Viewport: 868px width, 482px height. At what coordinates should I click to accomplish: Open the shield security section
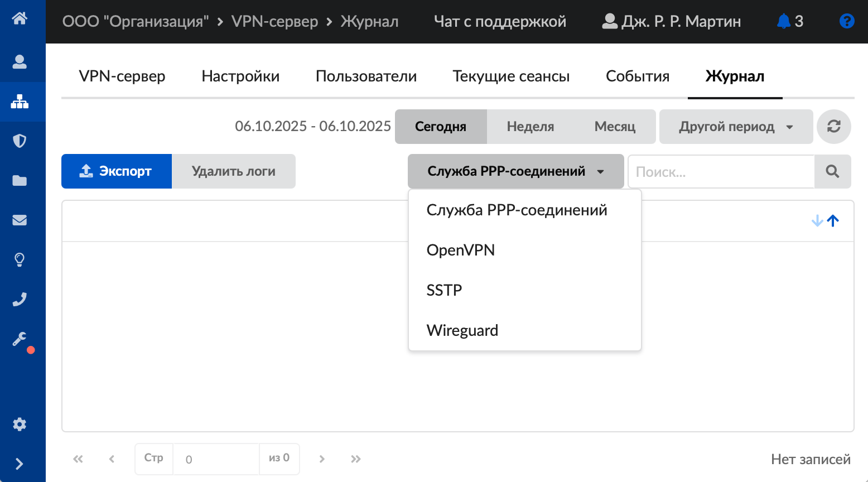20,141
